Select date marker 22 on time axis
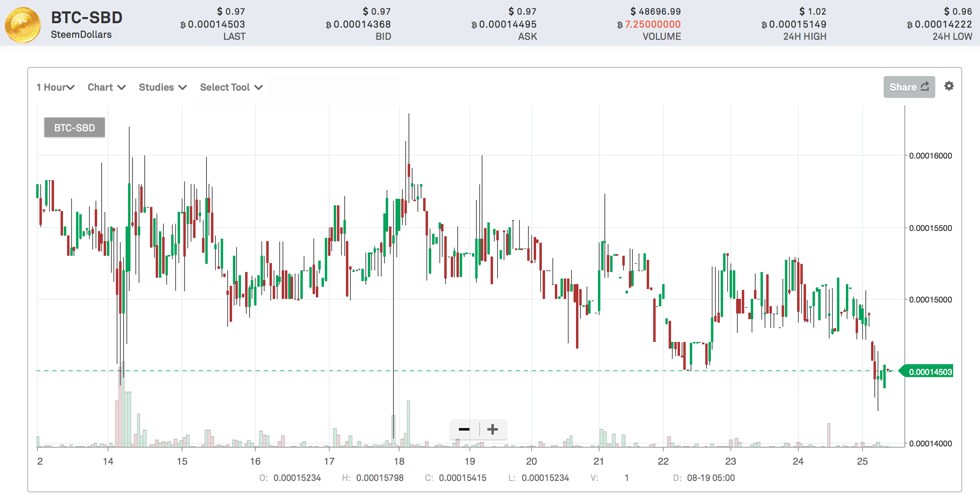Viewport: 980px width, 496px height. click(x=663, y=461)
